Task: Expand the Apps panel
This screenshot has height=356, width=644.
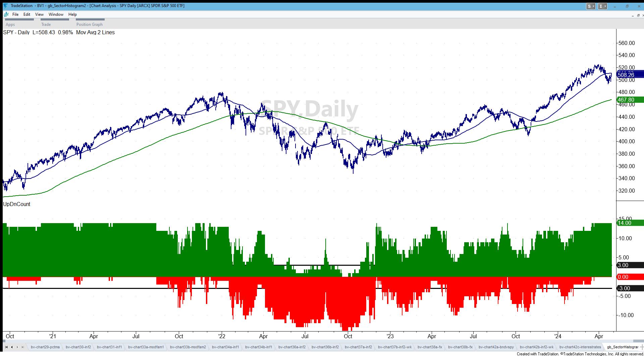Action: pyautogui.click(x=10, y=24)
